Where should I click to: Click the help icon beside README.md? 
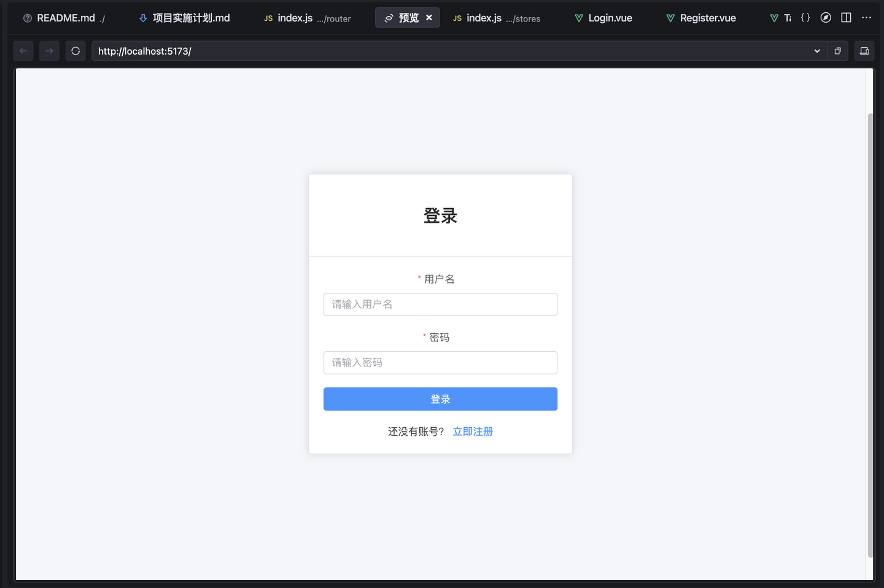[x=27, y=18]
